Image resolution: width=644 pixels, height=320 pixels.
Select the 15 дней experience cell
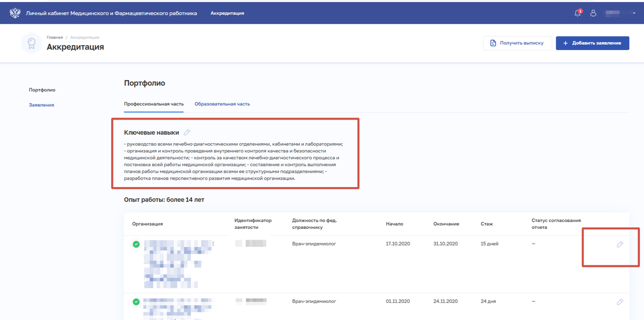[x=490, y=244]
